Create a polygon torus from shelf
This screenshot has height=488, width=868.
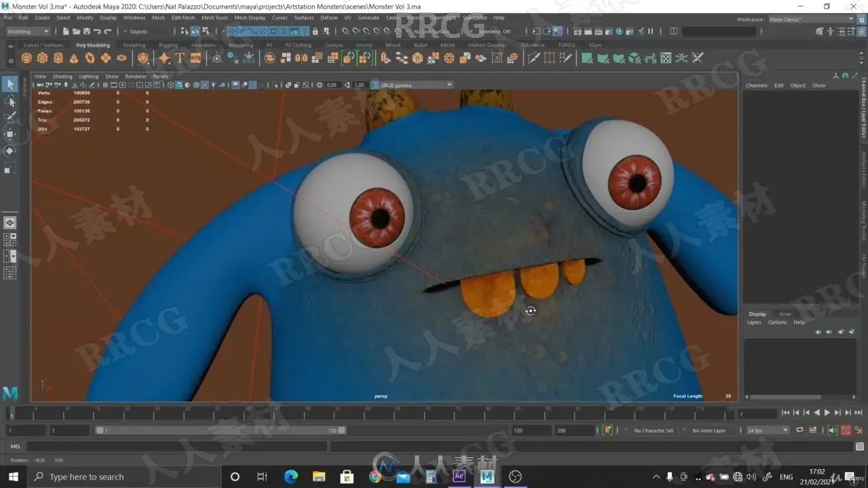click(90, 58)
